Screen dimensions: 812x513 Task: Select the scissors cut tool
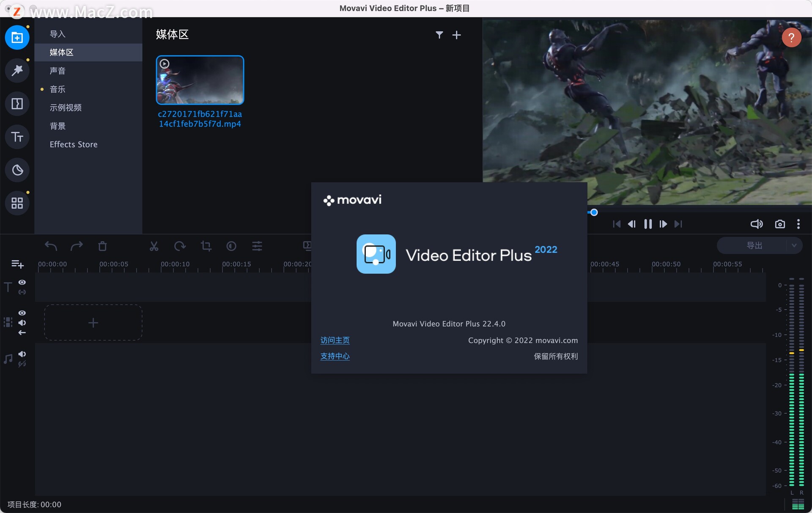pos(154,246)
